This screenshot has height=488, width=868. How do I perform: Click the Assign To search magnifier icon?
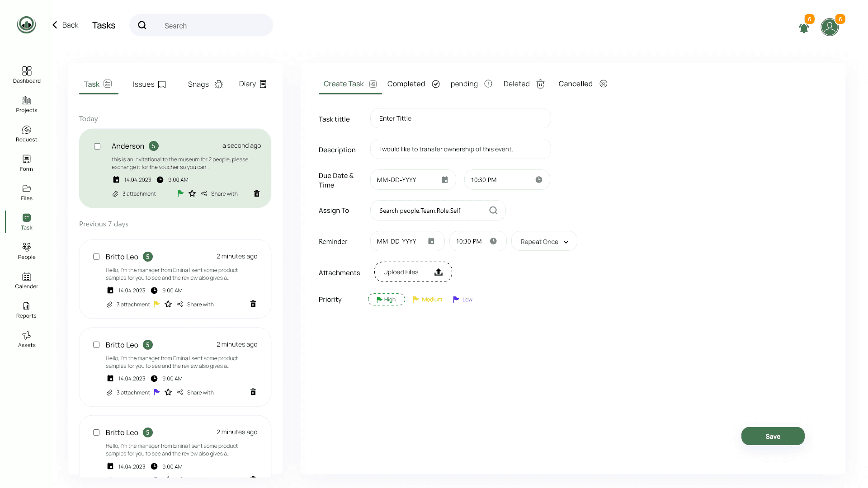[493, 211]
